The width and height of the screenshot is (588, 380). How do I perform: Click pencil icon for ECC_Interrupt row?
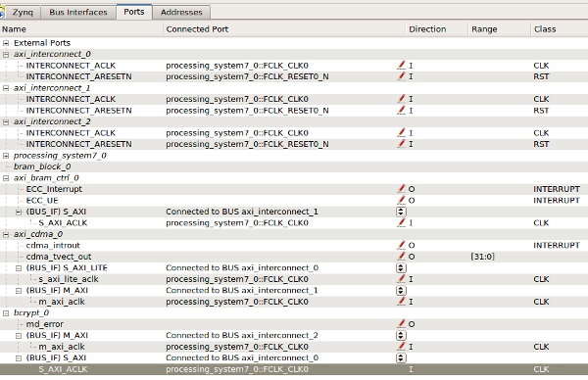(401, 189)
